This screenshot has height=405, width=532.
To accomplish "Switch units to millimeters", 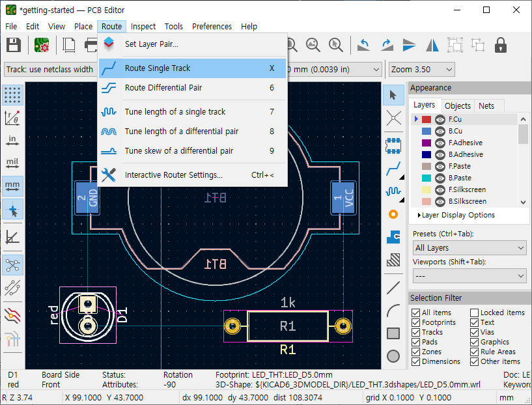I will (12, 186).
